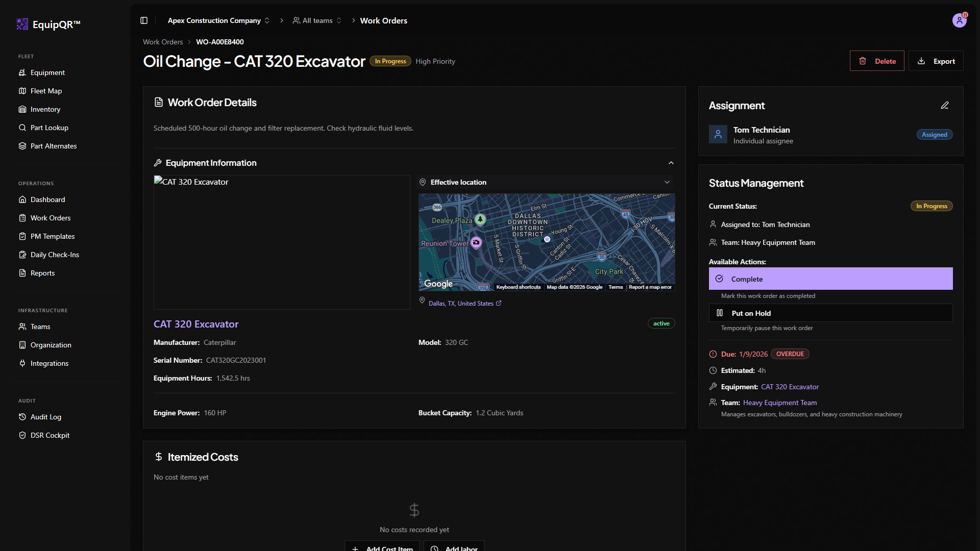
Task: Mark work order as Complete
Action: tap(830, 279)
